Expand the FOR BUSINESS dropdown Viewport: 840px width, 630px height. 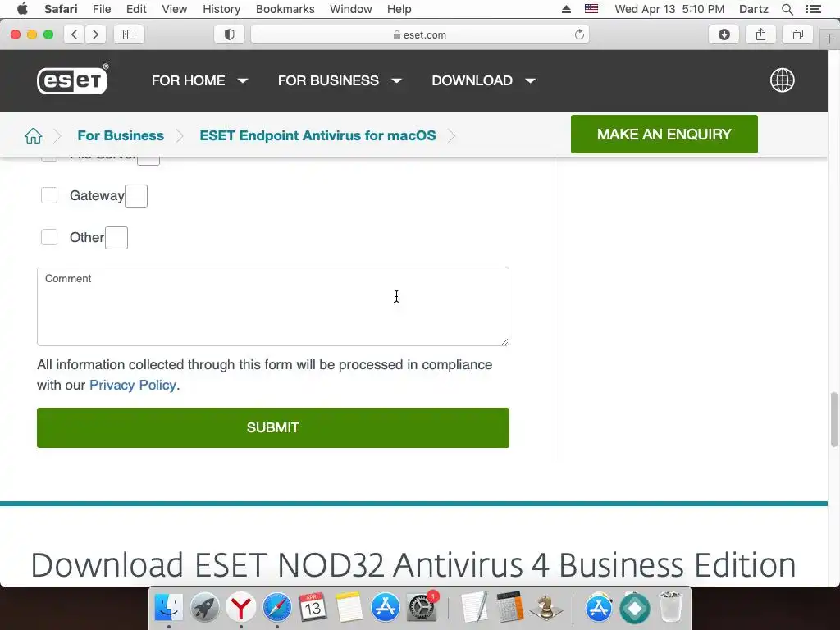tap(340, 80)
